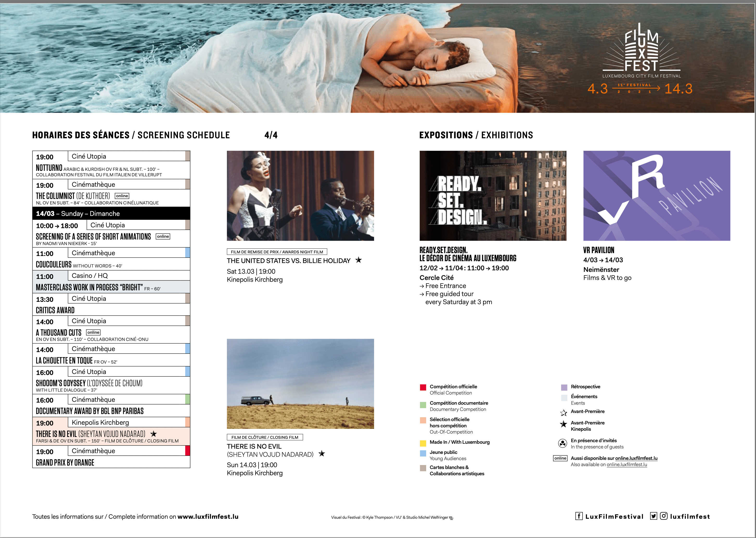
Task: Click the VR Pavilion exhibition image
Action: pos(656,196)
